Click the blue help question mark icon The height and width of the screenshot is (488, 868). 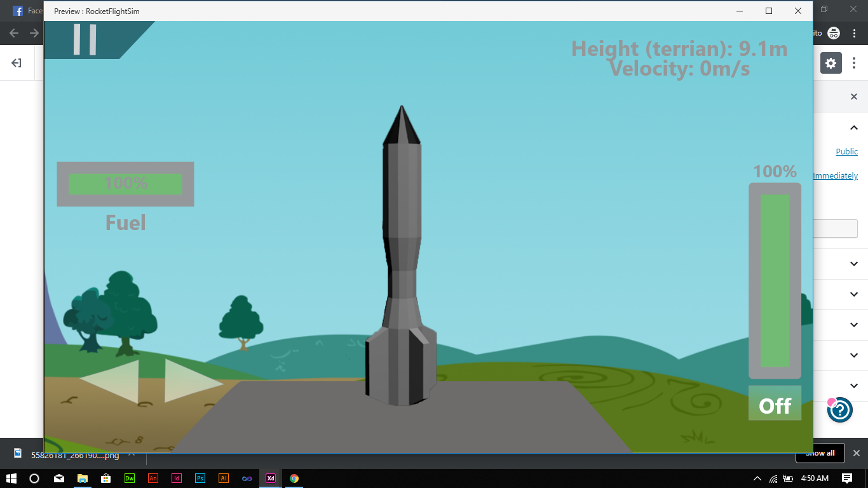coord(839,410)
